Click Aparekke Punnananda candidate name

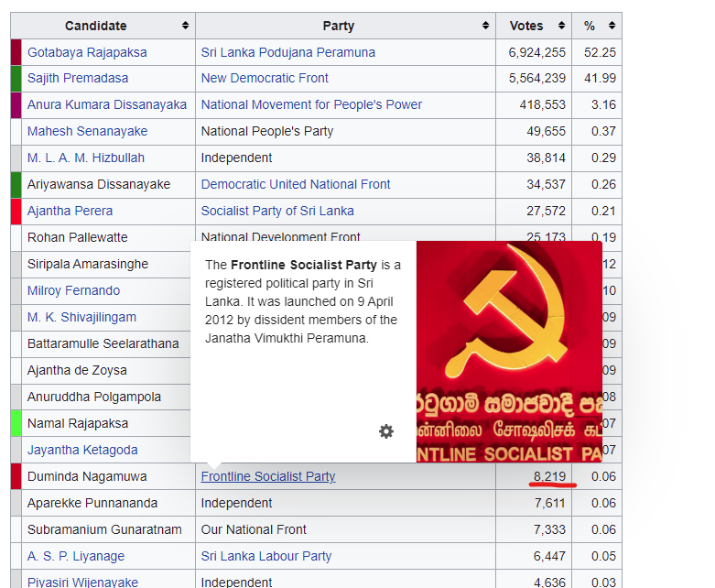click(x=92, y=503)
